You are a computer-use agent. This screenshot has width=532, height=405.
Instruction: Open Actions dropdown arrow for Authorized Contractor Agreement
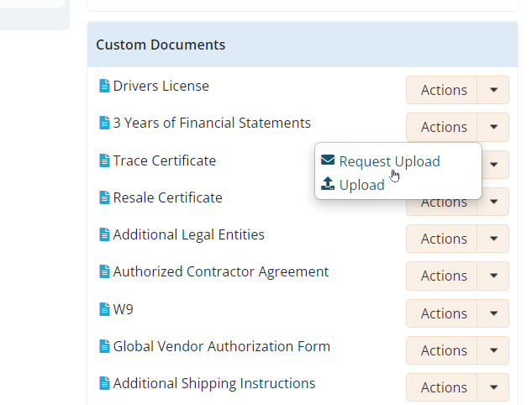tap(493, 276)
